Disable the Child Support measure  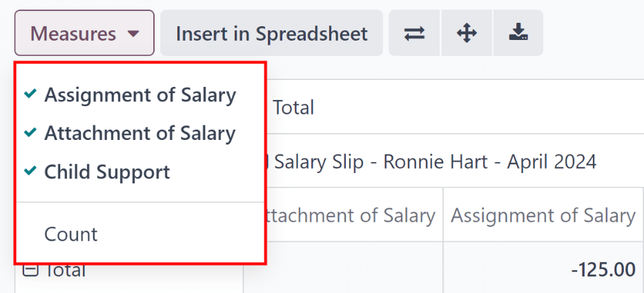[107, 172]
